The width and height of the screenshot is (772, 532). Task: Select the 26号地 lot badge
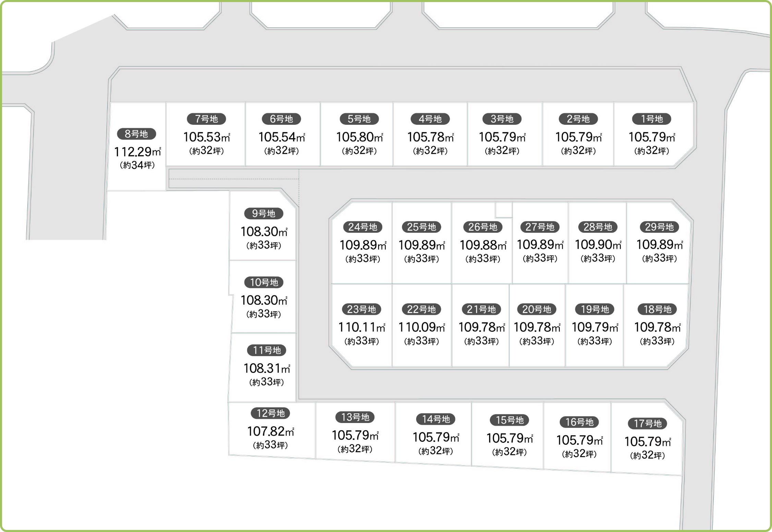(483, 227)
